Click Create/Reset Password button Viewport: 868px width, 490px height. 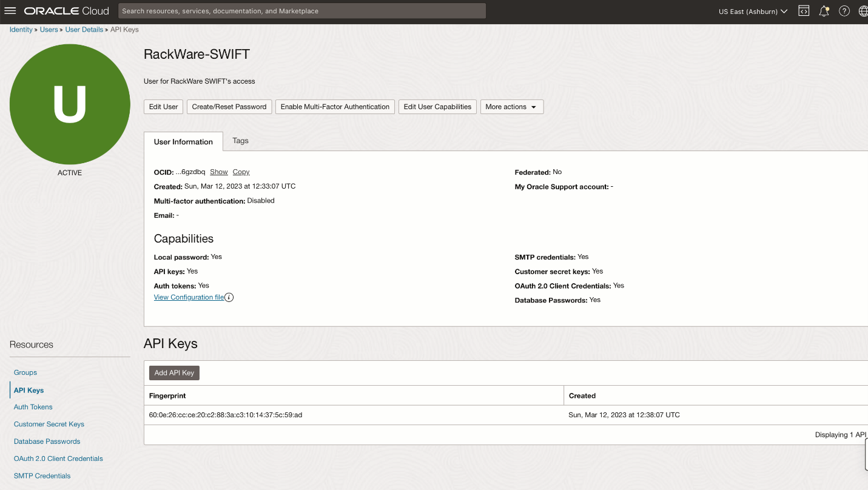pyautogui.click(x=229, y=107)
